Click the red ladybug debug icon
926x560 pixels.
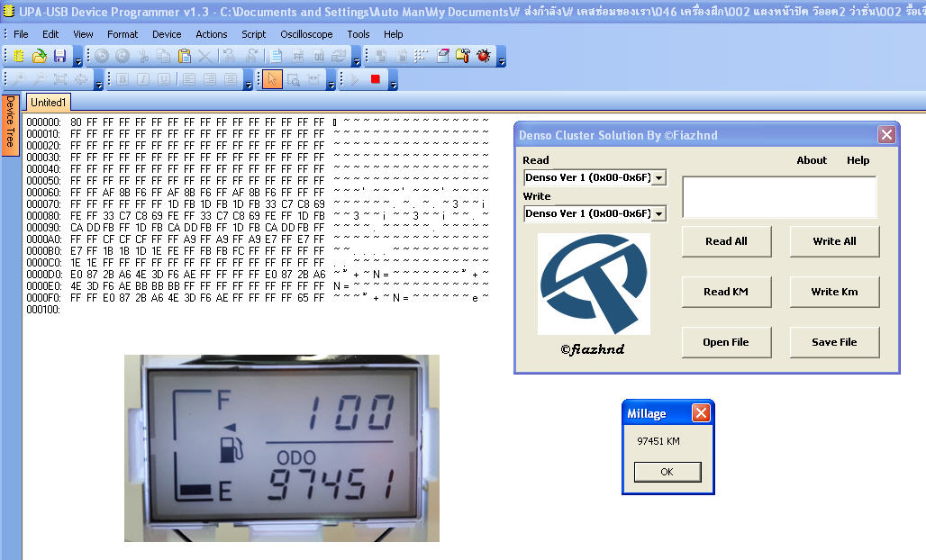coord(484,56)
